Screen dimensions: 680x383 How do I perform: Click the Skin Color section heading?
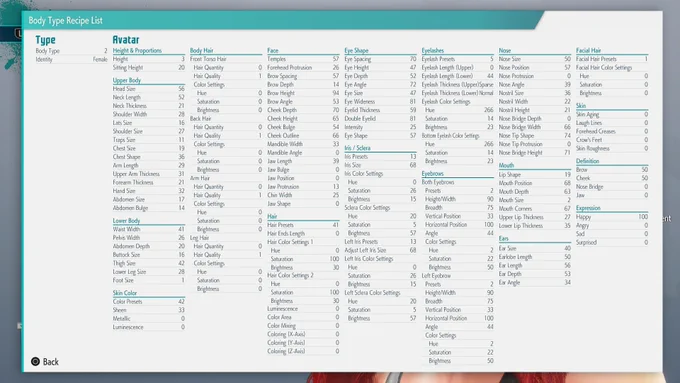pos(125,293)
